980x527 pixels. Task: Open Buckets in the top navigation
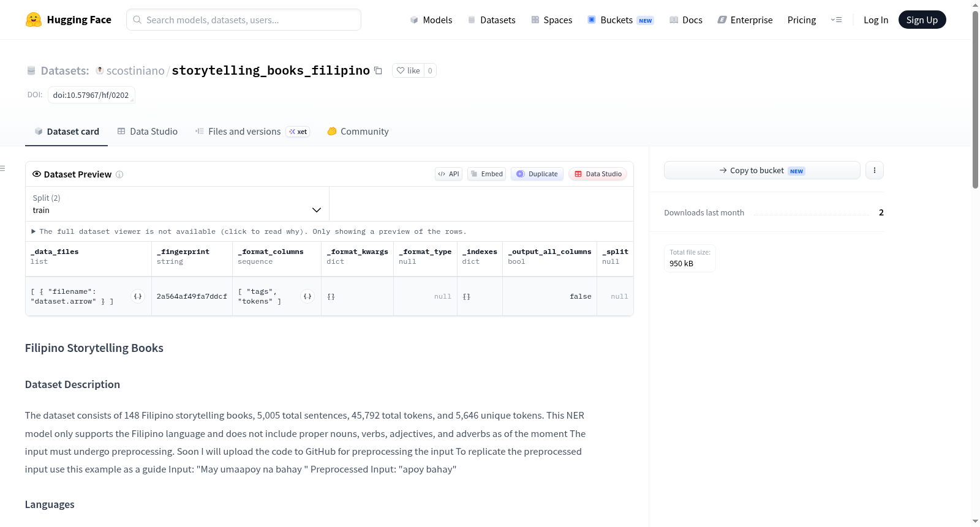pos(620,20)
